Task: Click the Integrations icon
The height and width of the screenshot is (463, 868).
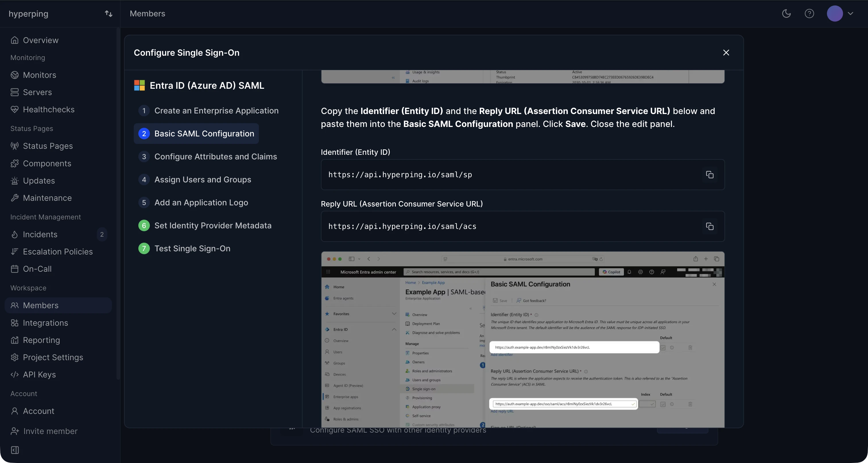Action: [x=14, y=323]
